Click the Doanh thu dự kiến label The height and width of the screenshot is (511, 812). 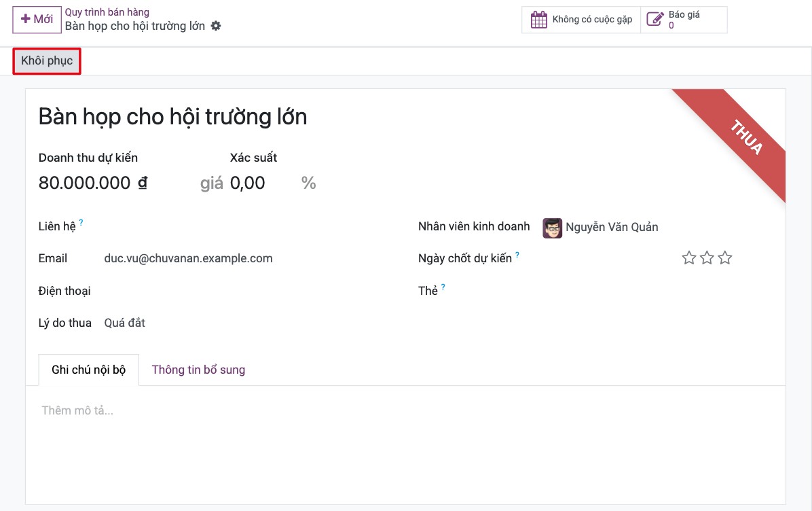coord(88,158)
